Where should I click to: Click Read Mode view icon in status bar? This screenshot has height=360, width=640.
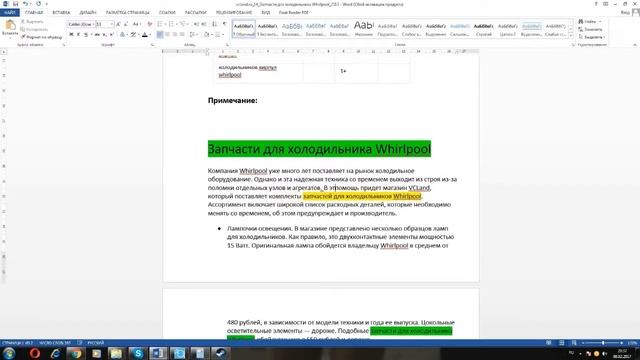click(x=549, y=343)
